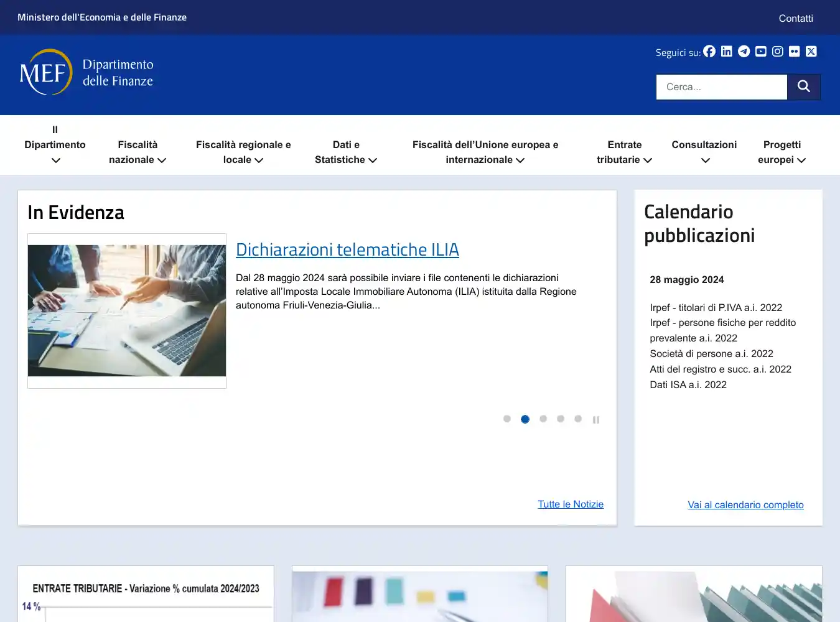The height and width of the screenshot is (622, 840).
Task: Click the Contatti link in top bar
Action: [x=796, y=18]
